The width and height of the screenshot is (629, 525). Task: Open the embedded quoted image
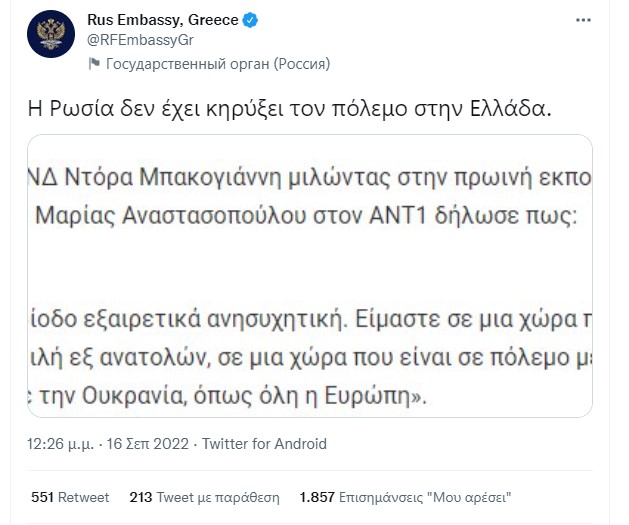[x=310, y=276]
